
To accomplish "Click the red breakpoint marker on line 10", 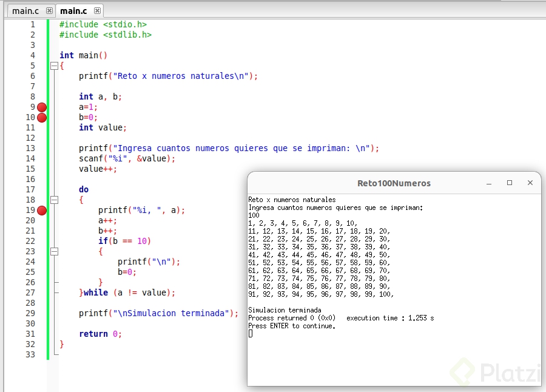I will pyautogui.click(x=41, y=117).
